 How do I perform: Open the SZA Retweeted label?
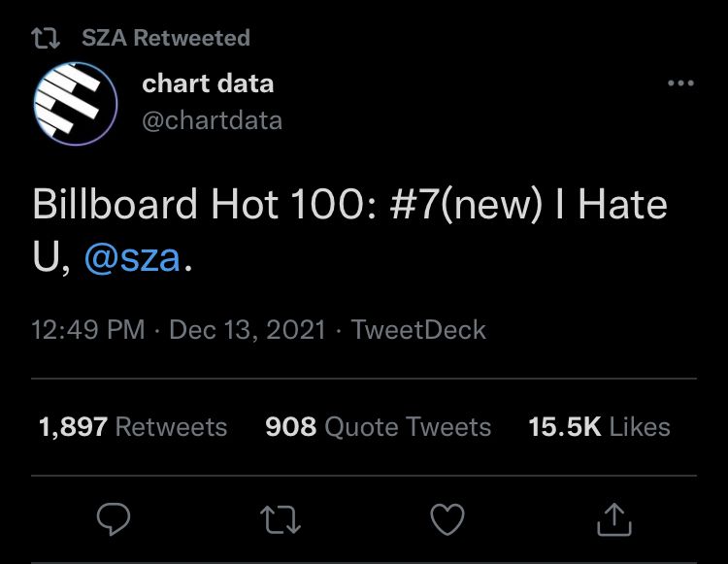(x=166, y=38)
